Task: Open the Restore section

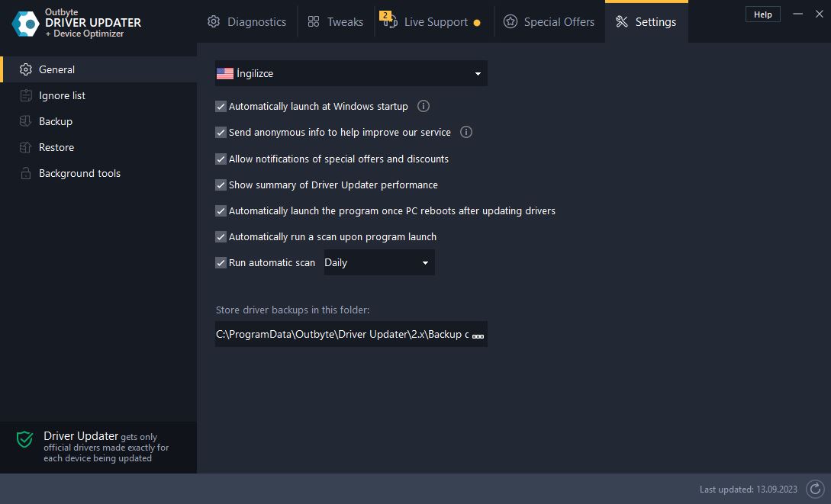Action: click(x=98, y=147)
